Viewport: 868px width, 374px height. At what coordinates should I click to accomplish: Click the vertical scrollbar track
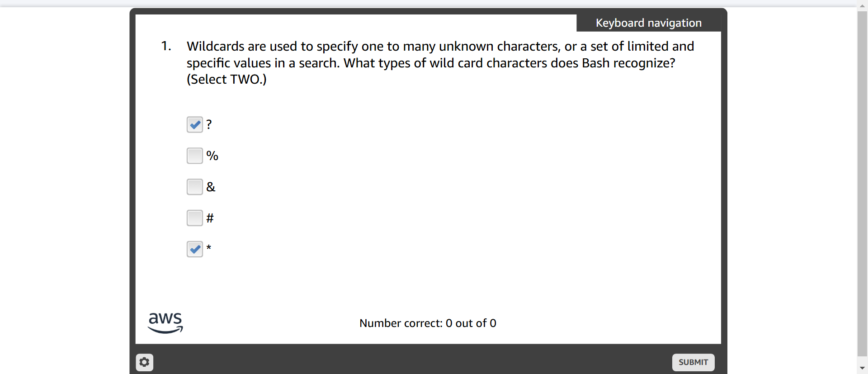coord(862,185)
